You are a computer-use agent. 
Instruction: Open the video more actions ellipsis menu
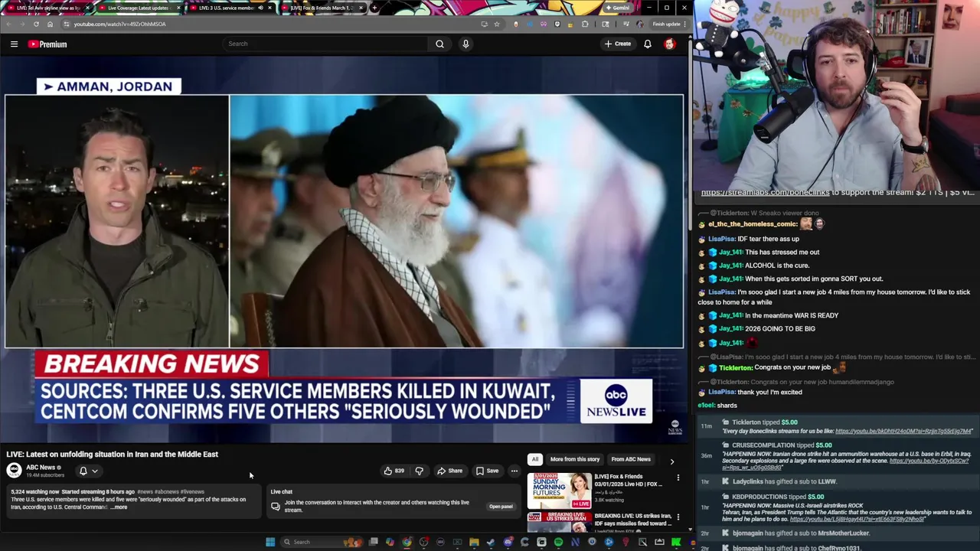(514, 471)
